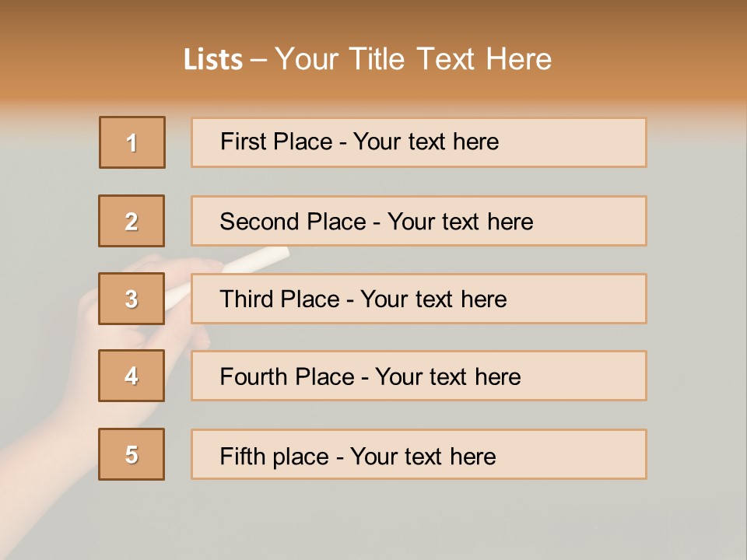The height and width of the screenshot is (560, 747).
Task: Click the word "Third" in the list
Action: pos(246,299)
